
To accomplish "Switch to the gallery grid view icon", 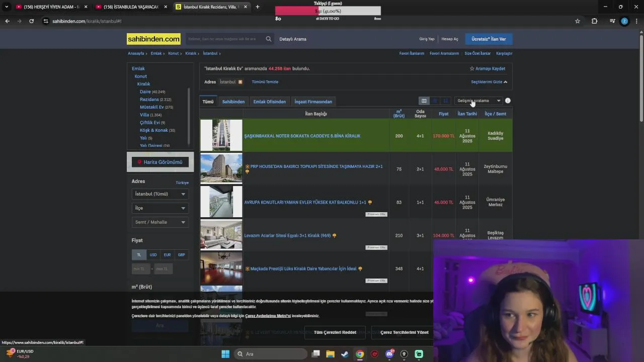I will point(445,101).
